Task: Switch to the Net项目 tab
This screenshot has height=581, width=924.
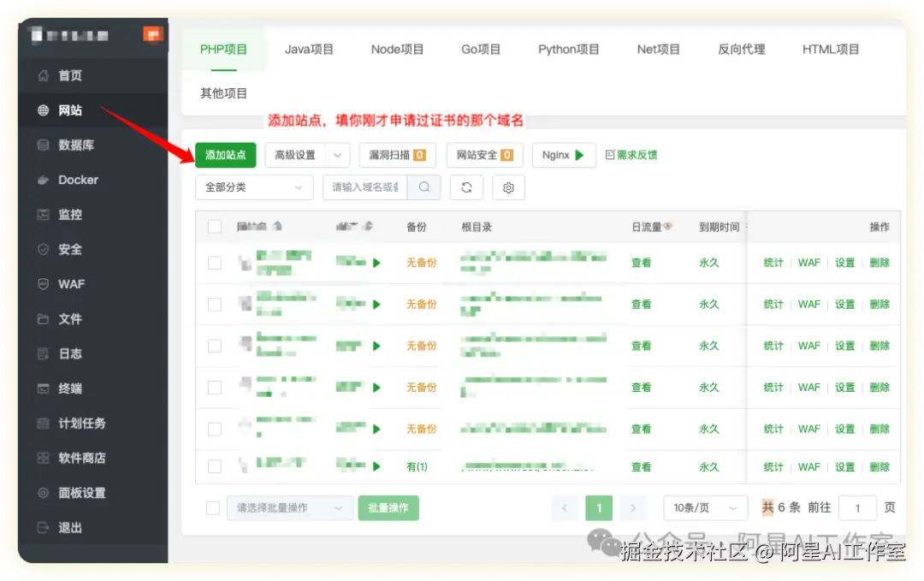Action: tap(659, 50)
